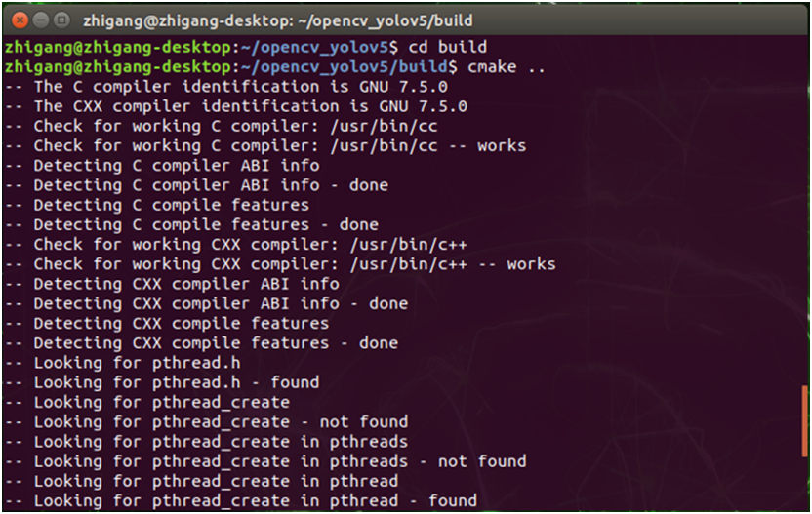
Task: Click the 'cmake ..' command text
Action: [506, 67]
